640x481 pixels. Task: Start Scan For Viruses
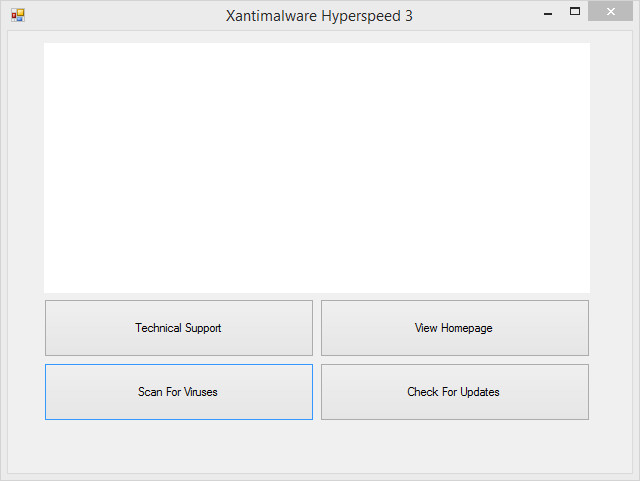point(179,392)
